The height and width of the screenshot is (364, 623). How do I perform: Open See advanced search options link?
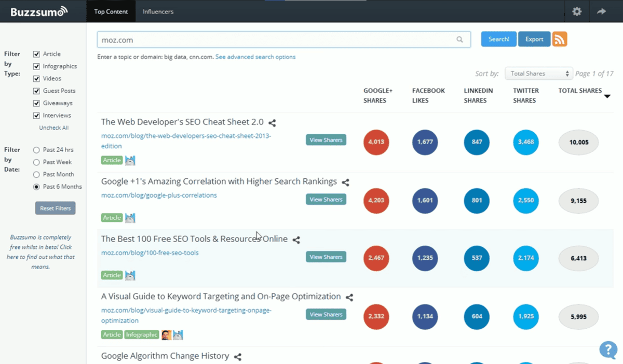255,57
